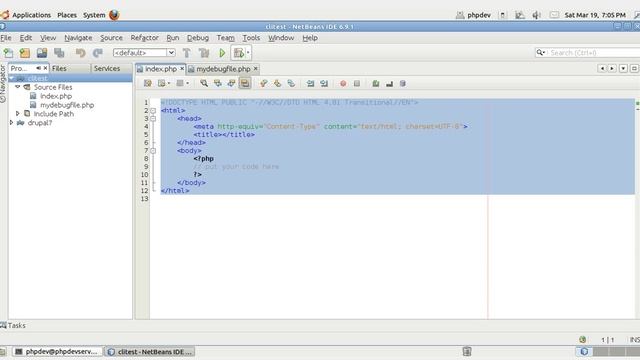Select mydebugfile.php in project tree
This screenshot has width=640, height=360.
[67, 105]
